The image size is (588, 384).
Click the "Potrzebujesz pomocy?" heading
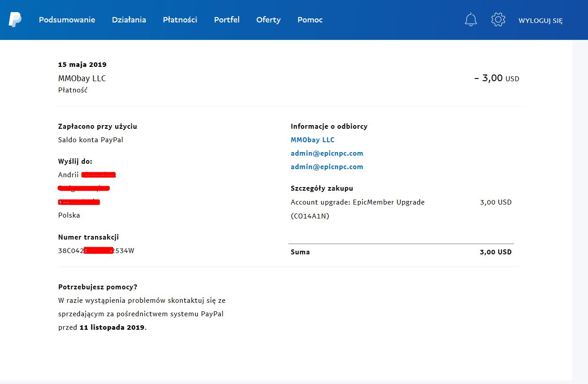coord(98,287)
